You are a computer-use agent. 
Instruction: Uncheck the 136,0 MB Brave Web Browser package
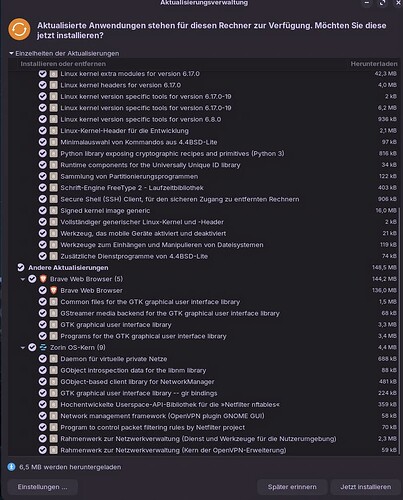point(42,290)
